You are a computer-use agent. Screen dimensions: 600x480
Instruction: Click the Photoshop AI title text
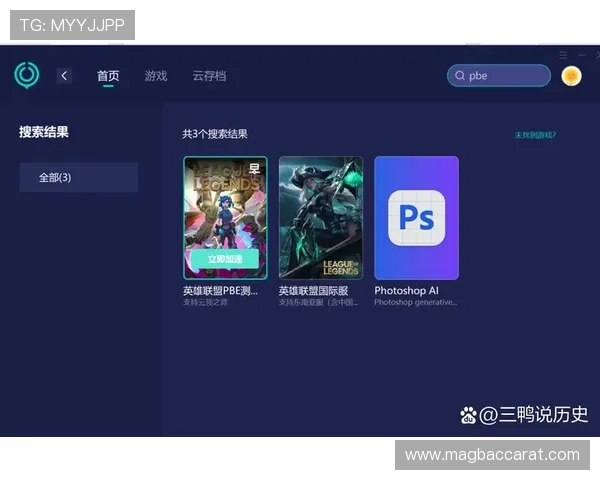pos(406,291)
